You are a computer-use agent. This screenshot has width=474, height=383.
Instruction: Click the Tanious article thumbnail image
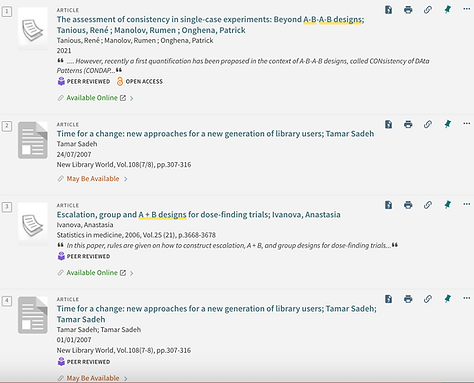coord(33,29)
